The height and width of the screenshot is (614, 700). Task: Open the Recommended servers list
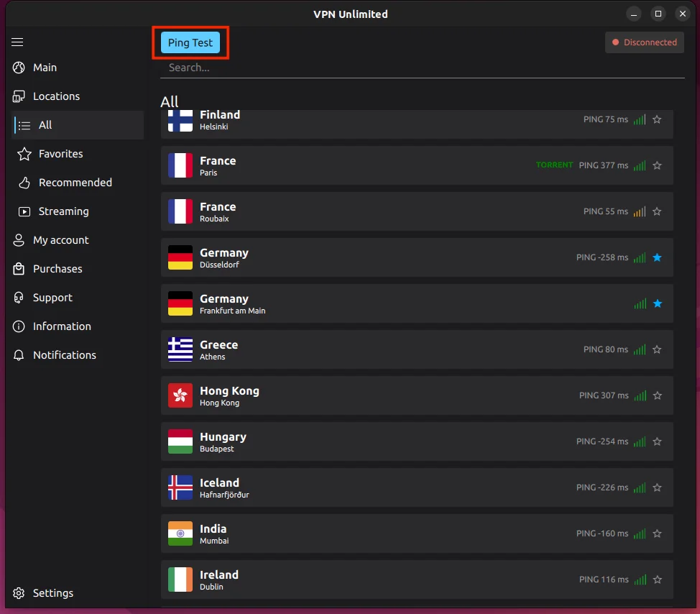(x=75, y=183)
